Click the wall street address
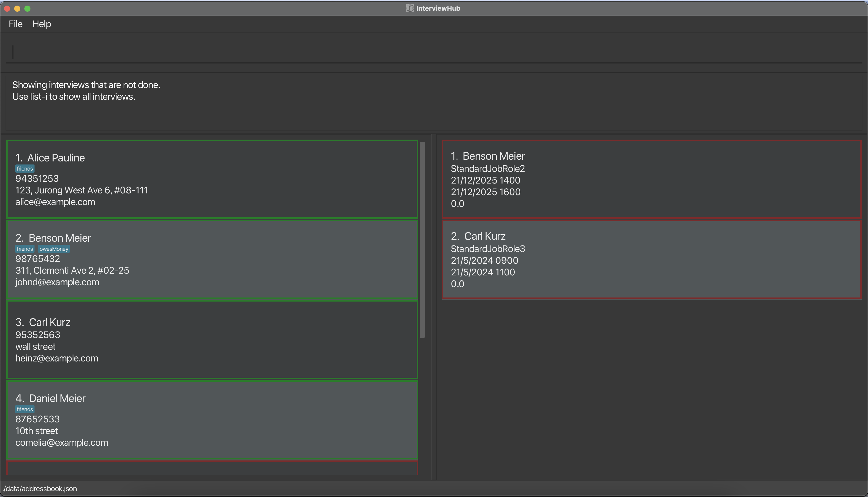The width and height of the screenshot is (868, 497). [x=36, y=346]
